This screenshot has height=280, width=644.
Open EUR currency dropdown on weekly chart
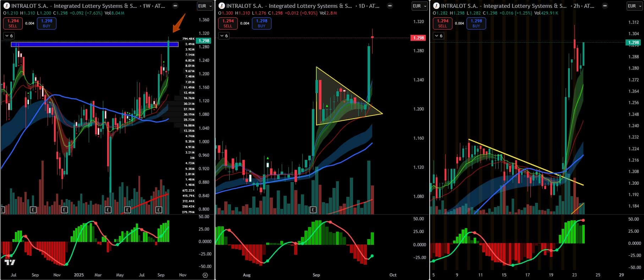205,6
